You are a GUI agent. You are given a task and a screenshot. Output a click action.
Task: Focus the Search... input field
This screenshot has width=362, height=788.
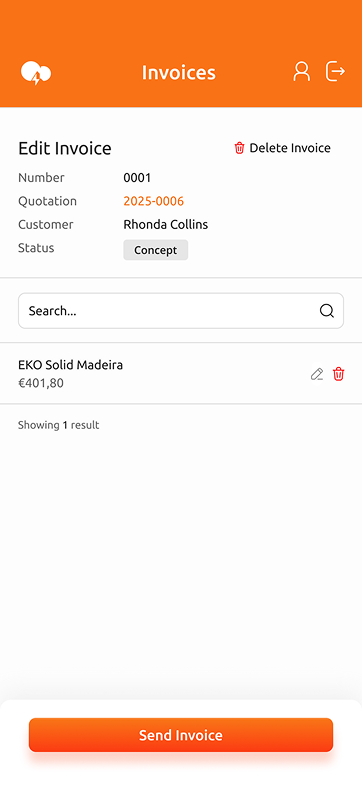(181, 311)
